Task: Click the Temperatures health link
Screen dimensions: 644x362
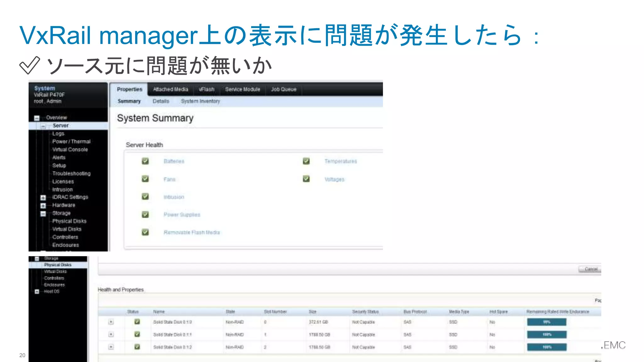Action: tap(341, 161)
